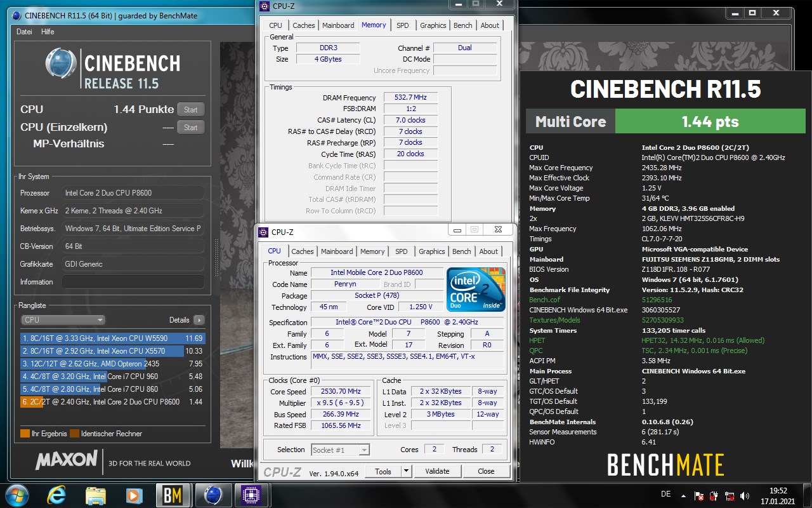Viewport: 812px width, 508px height.
Task: Click the Prozessor field in Ihr System
Action: point(133,193)
